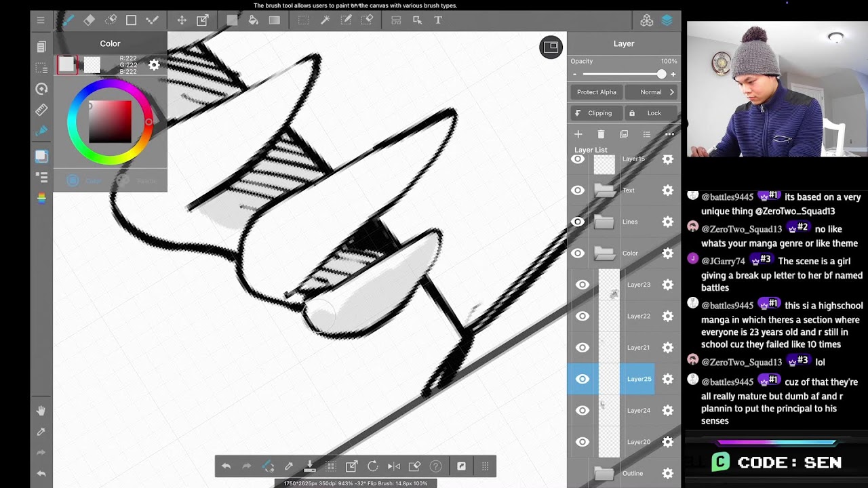Select the Move tool with four arrows
The height and width of the screenshot is (488, 868).
[x=182, y=20]
